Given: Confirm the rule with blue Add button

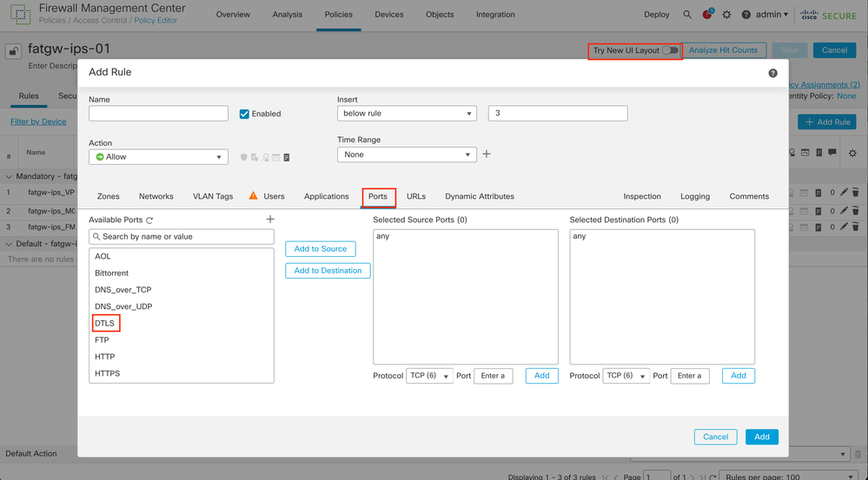Looking at the screenshot, I should point(762,437).
